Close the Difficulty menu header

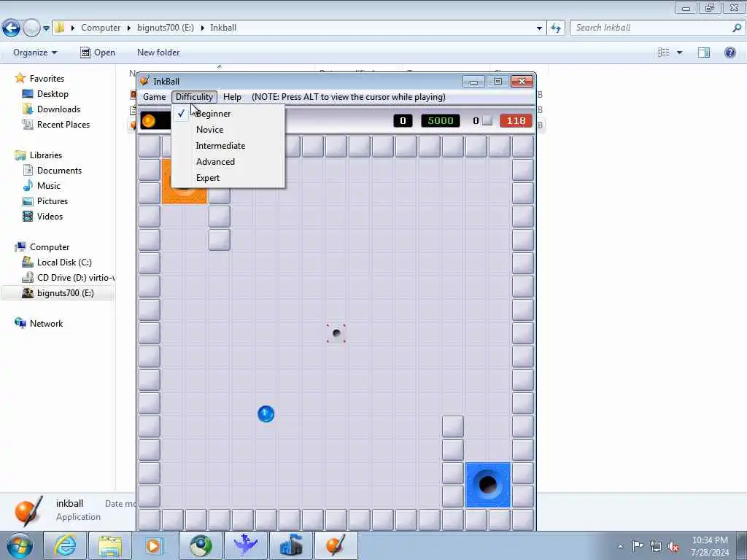pos(194,97)
